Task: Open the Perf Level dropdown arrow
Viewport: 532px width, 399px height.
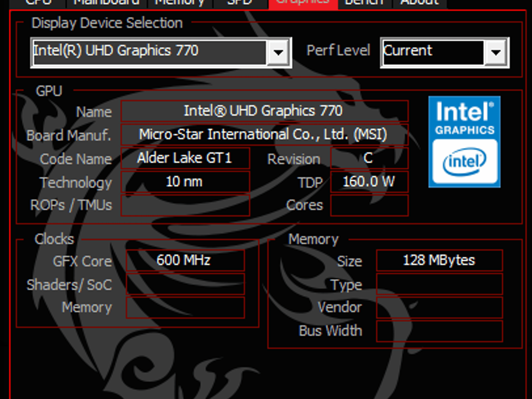Action: [x=496, y=52]
